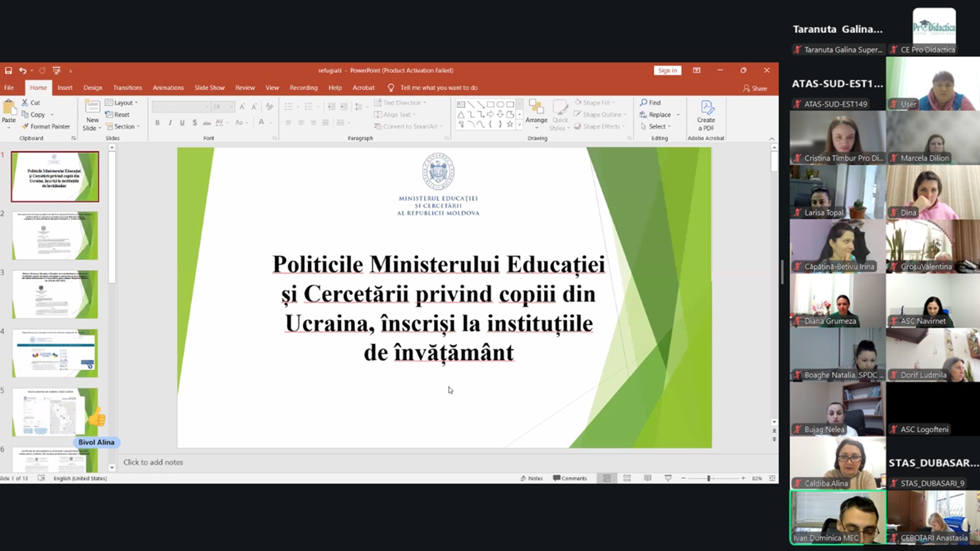Switch to Slide Sorter view icon
Image resolution: width=980 pixels, height=551 pixels.
click(x=627, y=478)
